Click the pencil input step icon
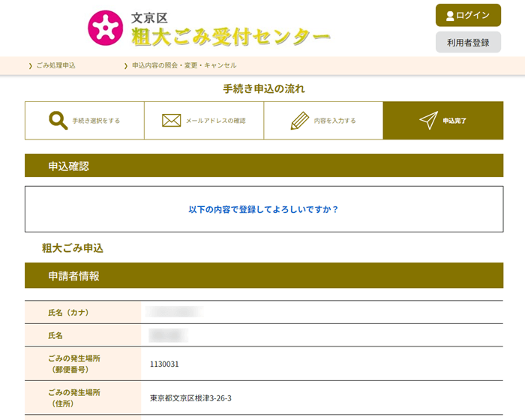Image resolution: width=525 pixels, height=420 pixels. coord(300,121)
